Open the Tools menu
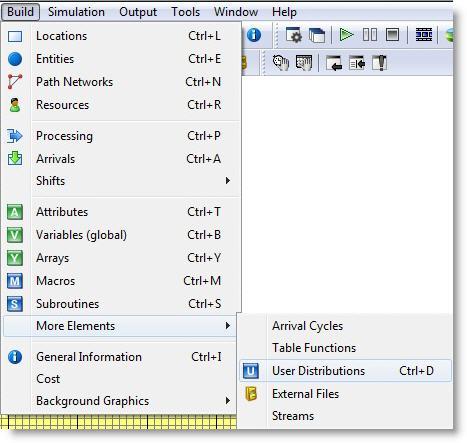 (185, 12)
